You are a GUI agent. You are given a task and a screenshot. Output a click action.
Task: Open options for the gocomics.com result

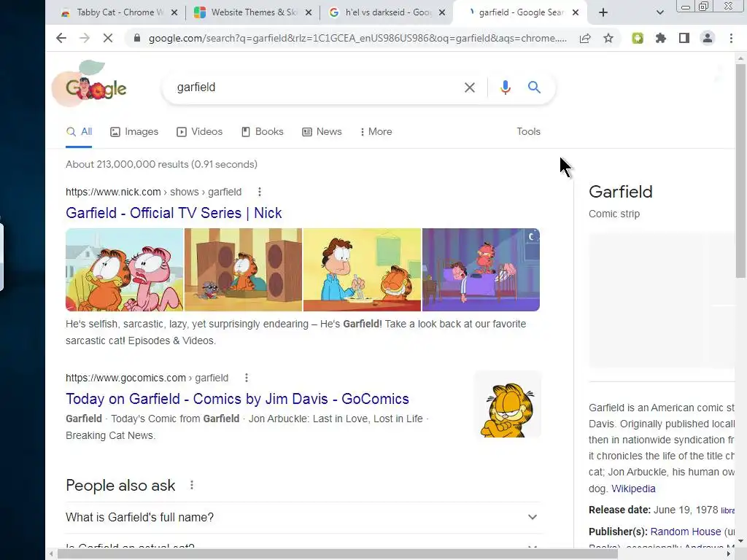pyautogui.click(x=247, y=378)
